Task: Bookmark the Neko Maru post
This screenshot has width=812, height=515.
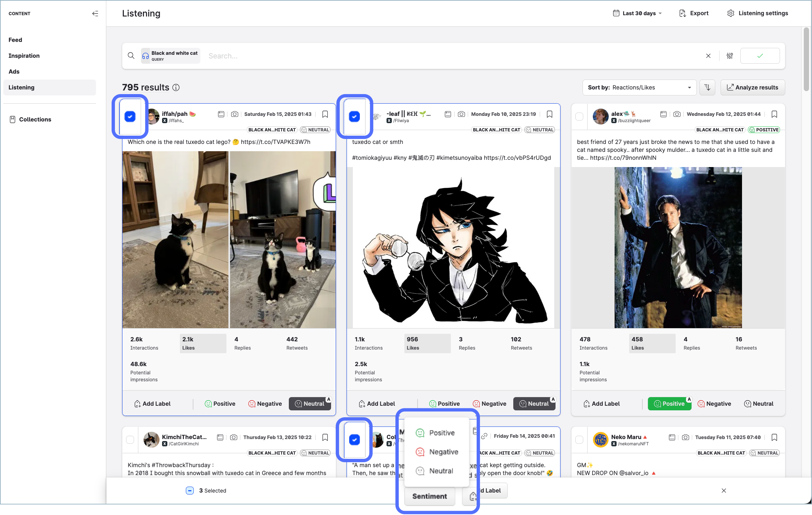Action: pos(774,437)
